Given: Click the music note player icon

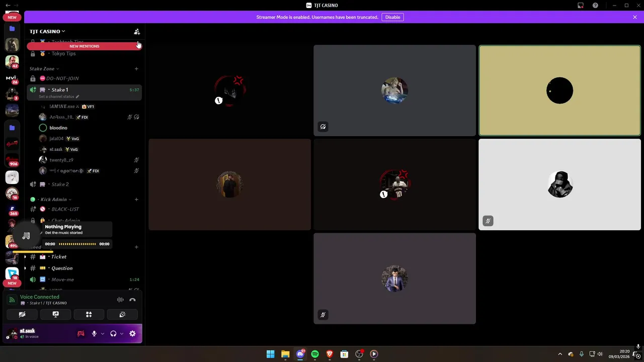Looking at the screenshot, I should (x=26, y=236).
